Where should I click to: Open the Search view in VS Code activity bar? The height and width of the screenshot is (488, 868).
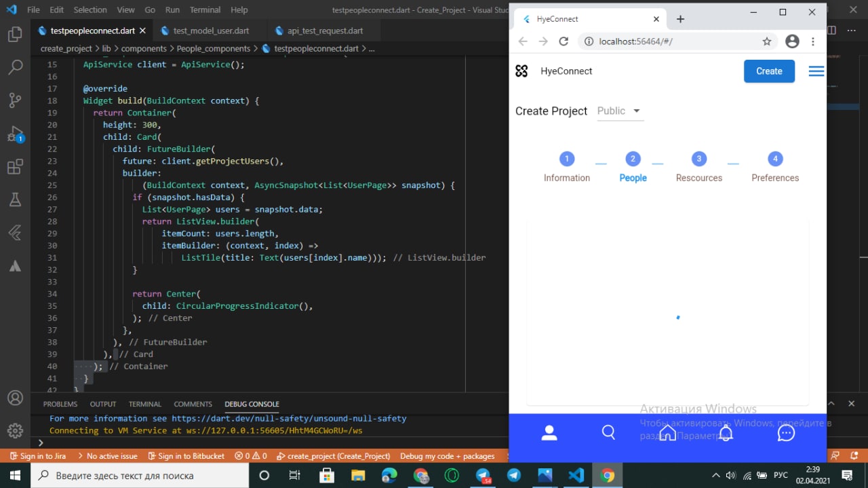tap(15, 67)
